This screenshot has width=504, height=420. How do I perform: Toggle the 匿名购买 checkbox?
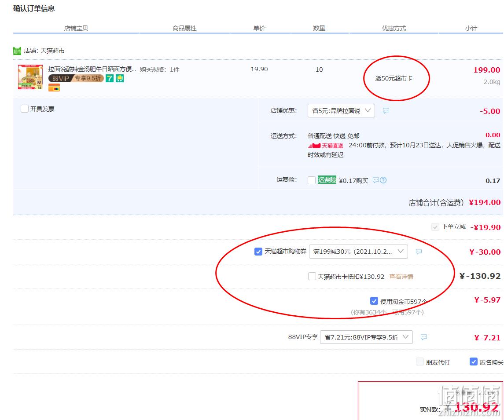coord(474,362)
